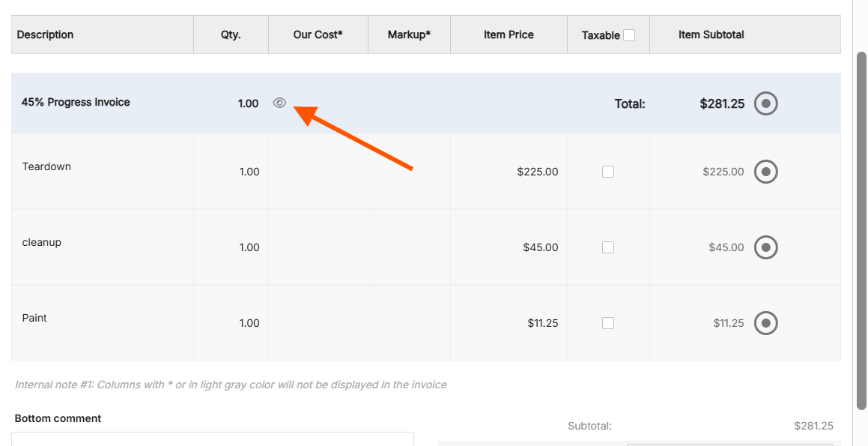Tick the Paint taxable checkbox
Image resolution: width=868 pixels, height=446 pixels.
(608, 323)
